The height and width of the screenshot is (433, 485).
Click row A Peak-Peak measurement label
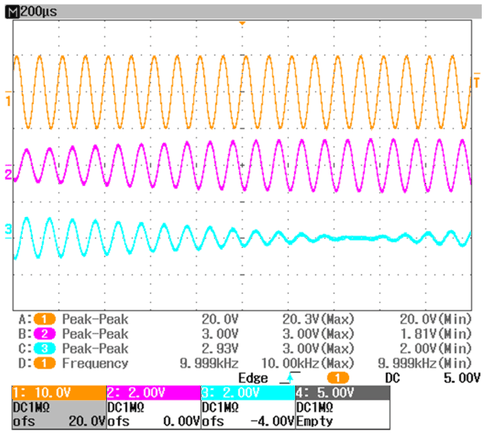(95, 319)
